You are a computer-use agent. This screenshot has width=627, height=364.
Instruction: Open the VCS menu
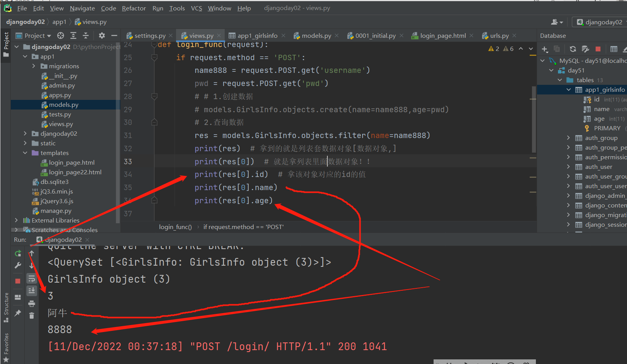197,8
